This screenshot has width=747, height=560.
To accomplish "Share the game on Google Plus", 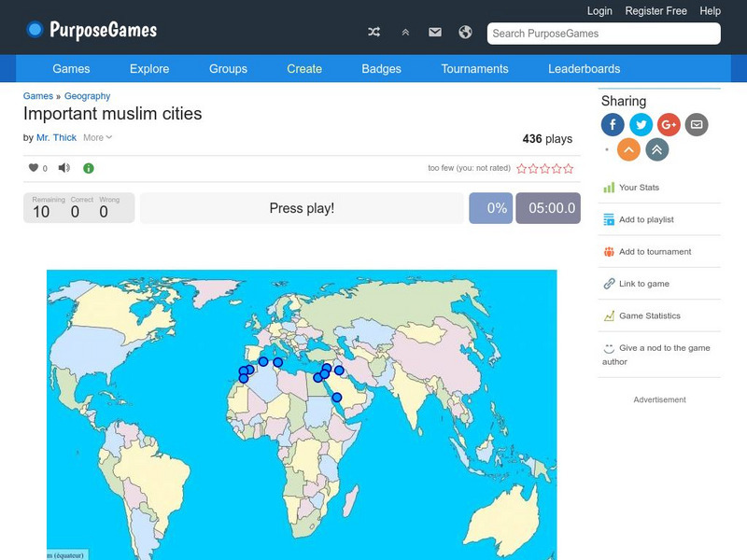I will [x=669, y=124].
